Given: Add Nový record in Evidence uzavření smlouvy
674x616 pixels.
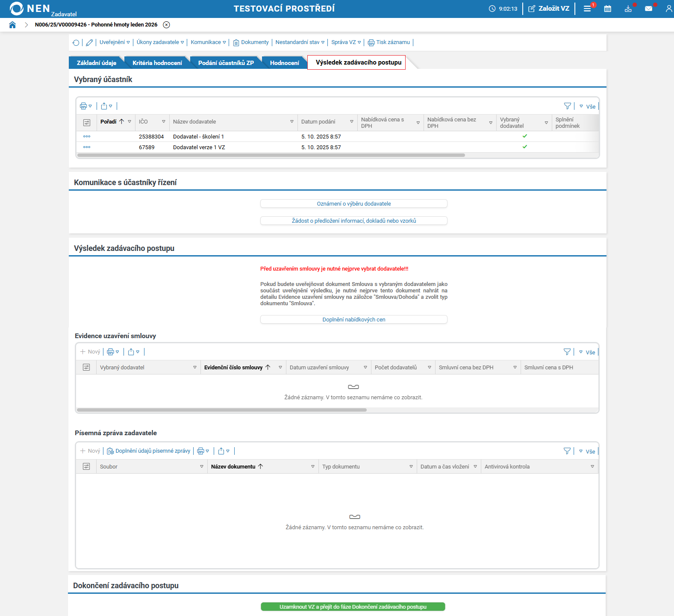Looking at the screenshot, I should 90,352.
